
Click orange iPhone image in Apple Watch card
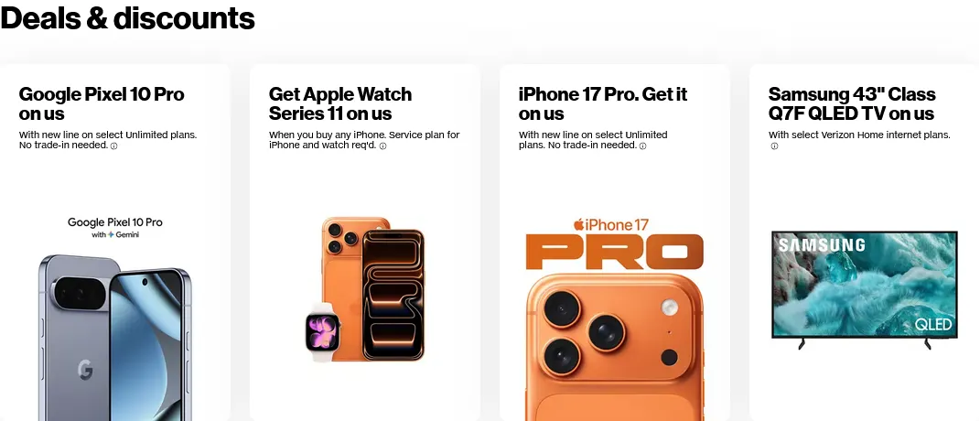(373, 288)
